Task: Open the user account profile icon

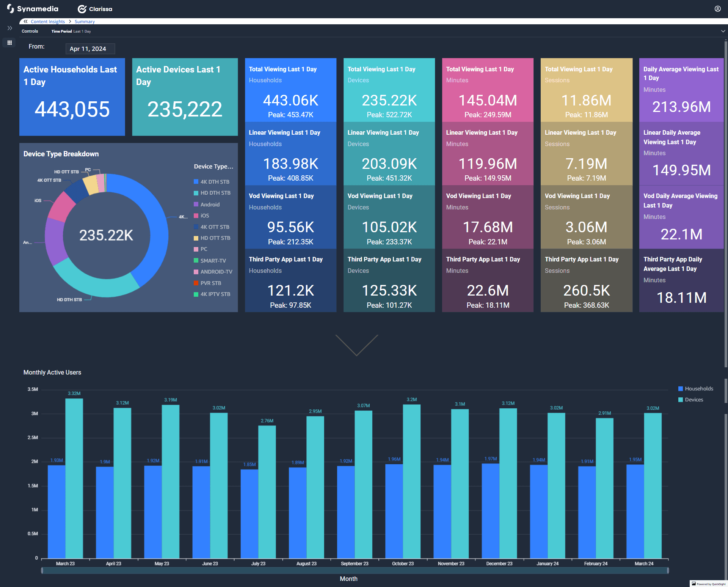Action: (x=717, y=9)
